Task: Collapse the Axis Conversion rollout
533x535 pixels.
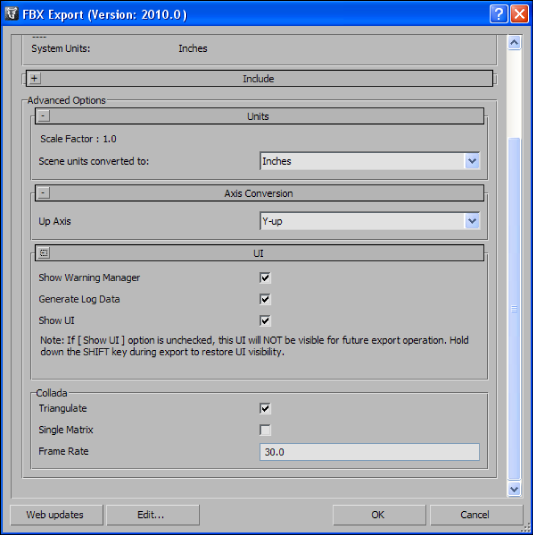Action: click(x=43, y=193)
